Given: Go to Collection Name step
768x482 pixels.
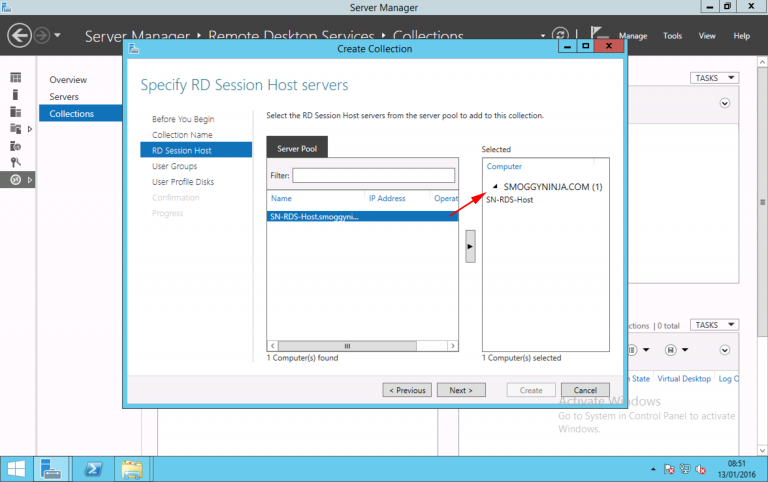Looking at the screenshot, I should coord(182,135).
